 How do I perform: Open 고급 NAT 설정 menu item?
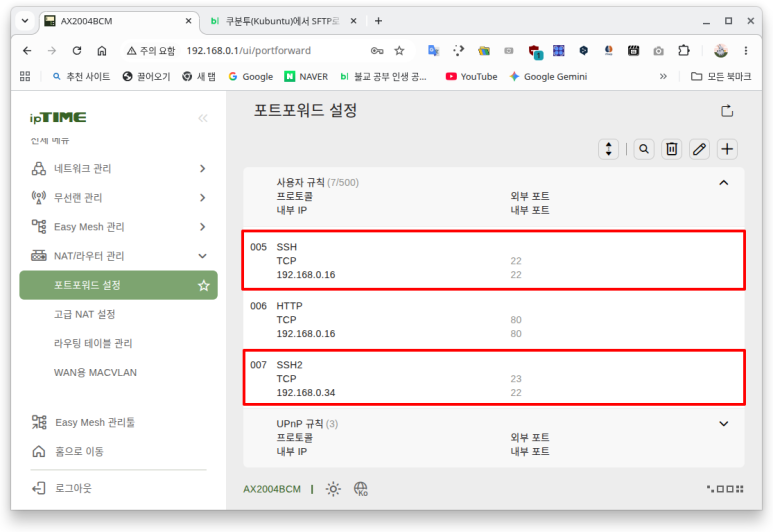tap(84, 314)
